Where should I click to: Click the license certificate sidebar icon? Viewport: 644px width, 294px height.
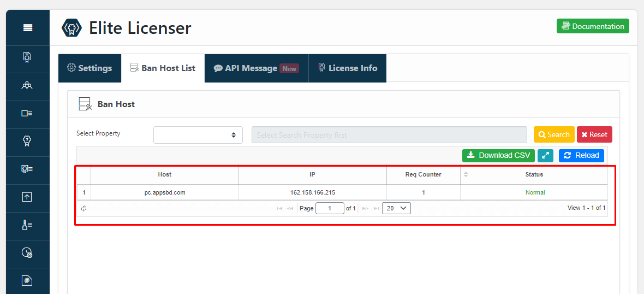[27, 57]
